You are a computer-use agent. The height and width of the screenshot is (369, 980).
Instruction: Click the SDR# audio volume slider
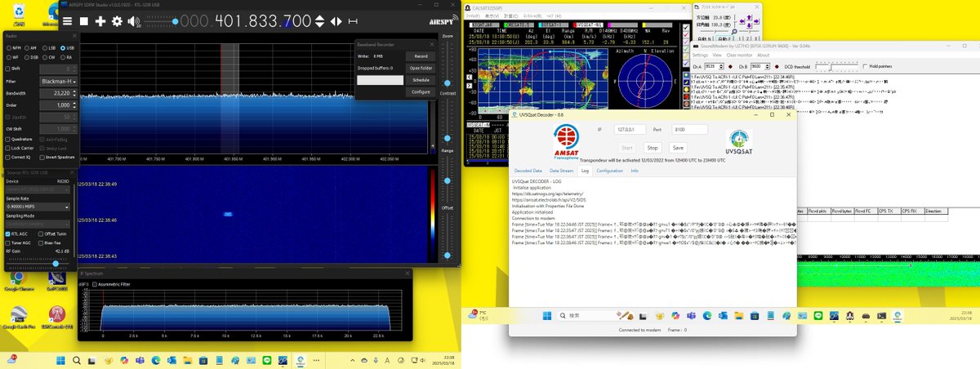click(x=161, y=21)
